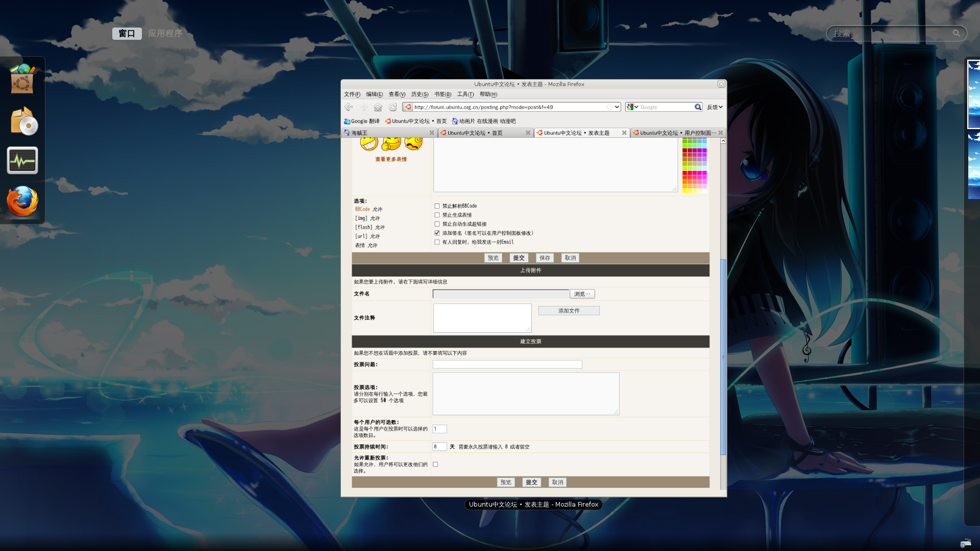Open the 工具(T) menu
This screenshot has width=980, height=551.
pos(465,94)
